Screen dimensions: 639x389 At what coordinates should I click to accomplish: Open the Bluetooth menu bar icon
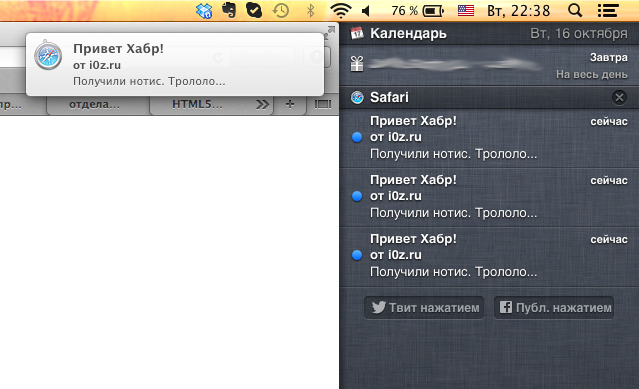pyautogui.click(x=311, y=11)
